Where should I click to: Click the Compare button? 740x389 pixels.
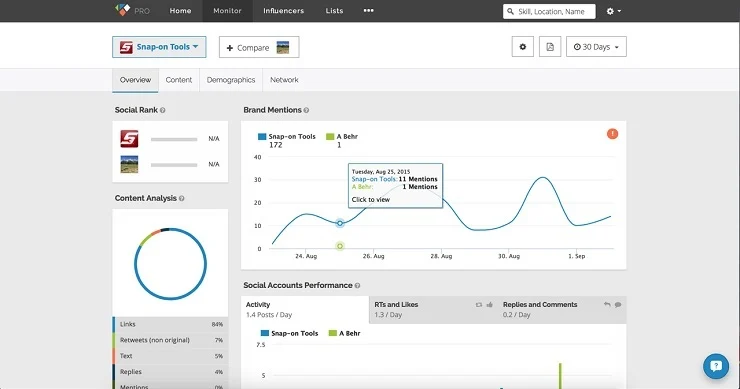(259, 47)
